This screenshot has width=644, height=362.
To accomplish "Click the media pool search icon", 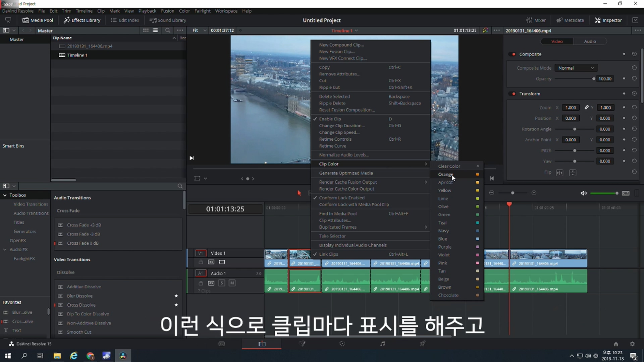I will (167, 30).
